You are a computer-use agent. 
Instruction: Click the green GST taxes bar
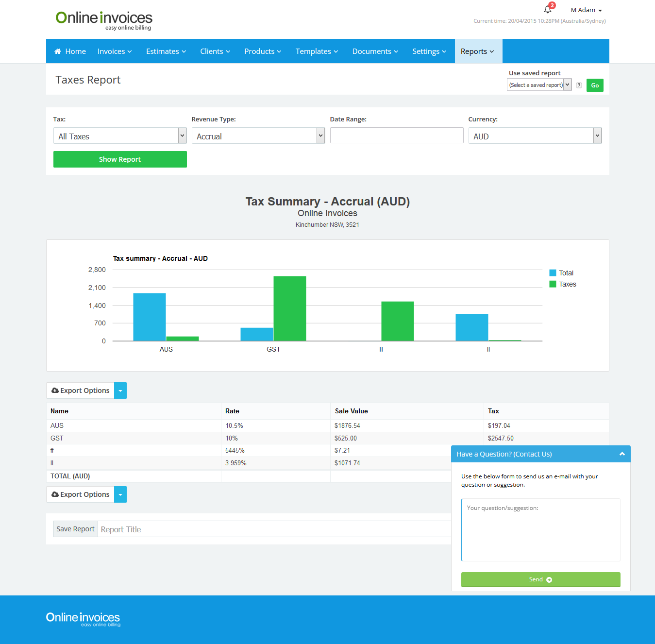click(290, 308)
